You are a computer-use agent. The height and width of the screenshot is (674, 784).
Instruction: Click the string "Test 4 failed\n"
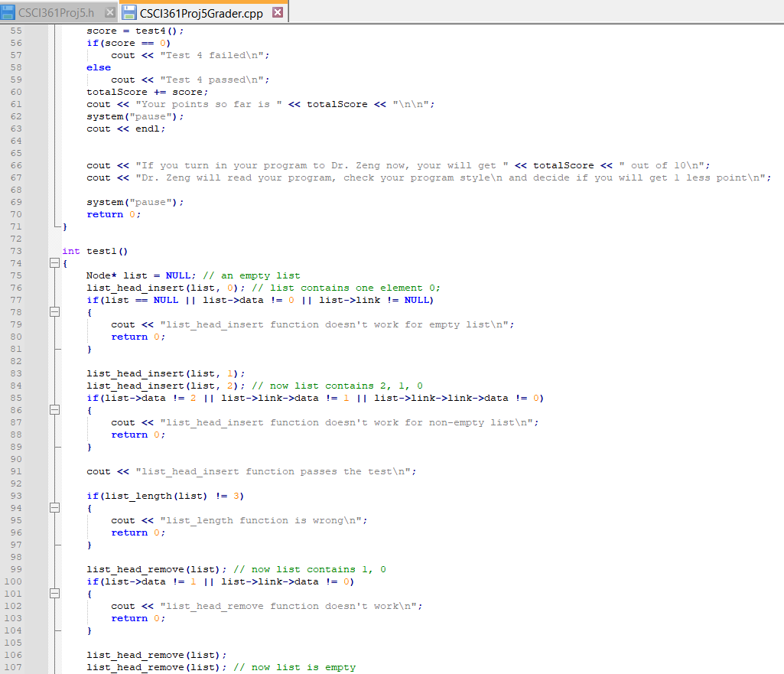pyautogui.click(x=212, y=55)
